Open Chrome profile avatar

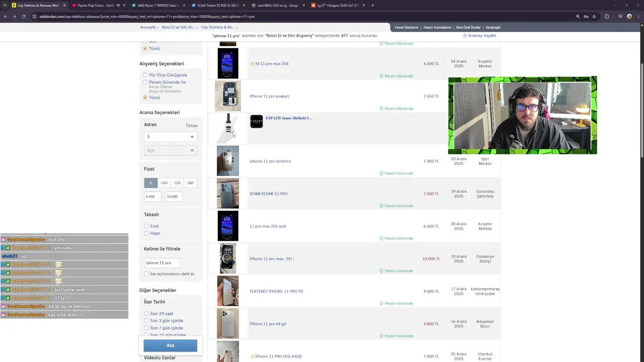(629, 16)
